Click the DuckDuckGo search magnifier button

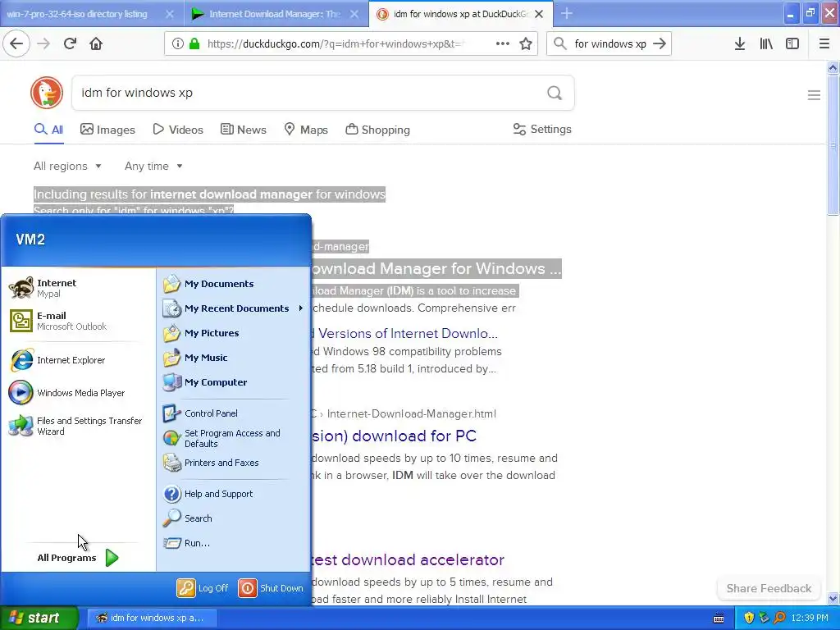[555, 94]
